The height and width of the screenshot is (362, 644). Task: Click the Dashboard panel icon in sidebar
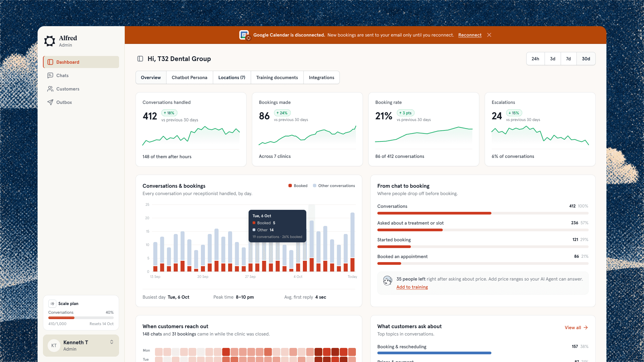(x=50, y=62)
